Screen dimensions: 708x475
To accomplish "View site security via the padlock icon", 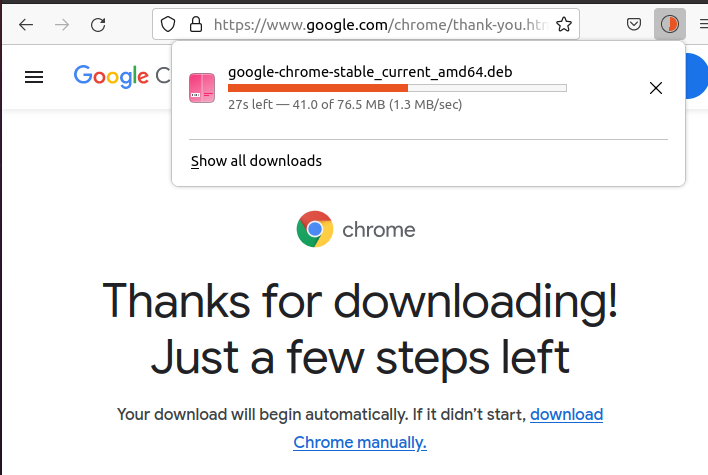I will [x=196, y=24].
